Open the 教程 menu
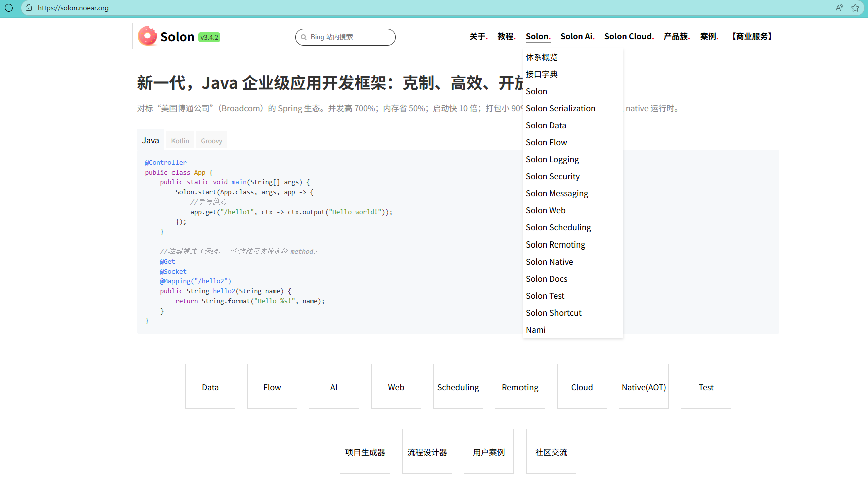This screenshot has height=493, width=868. (507, 36)
